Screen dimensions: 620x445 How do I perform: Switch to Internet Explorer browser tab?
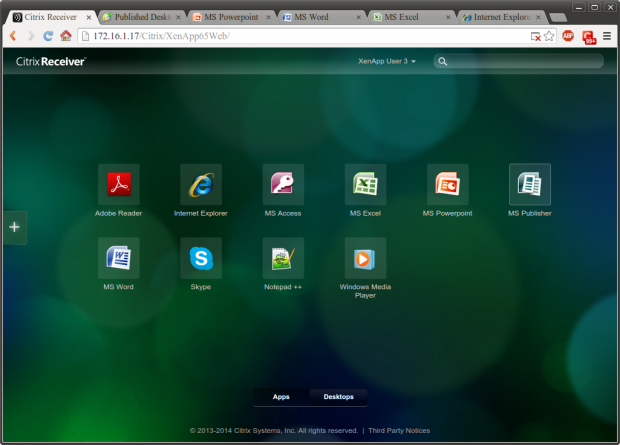pyautogui.click(x=501, y=17)
